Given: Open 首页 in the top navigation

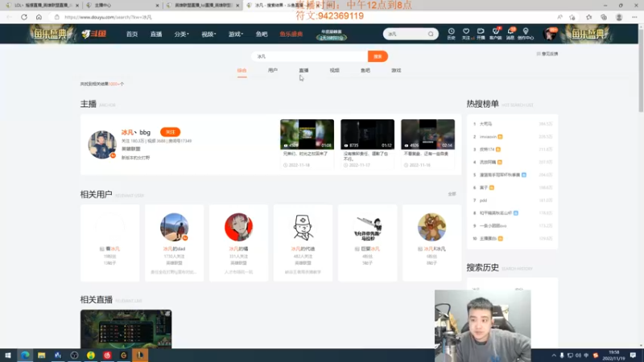Looking at the screenshot, I should (132, 35).
